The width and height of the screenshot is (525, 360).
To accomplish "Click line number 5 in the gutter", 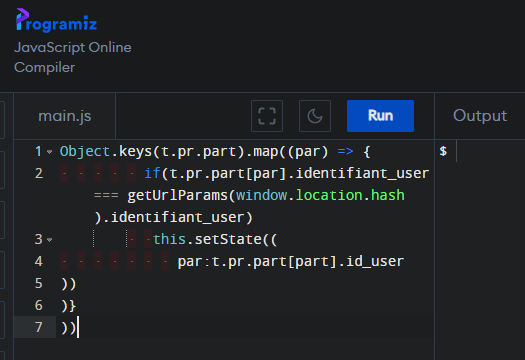I will click(x=39, y=283).
